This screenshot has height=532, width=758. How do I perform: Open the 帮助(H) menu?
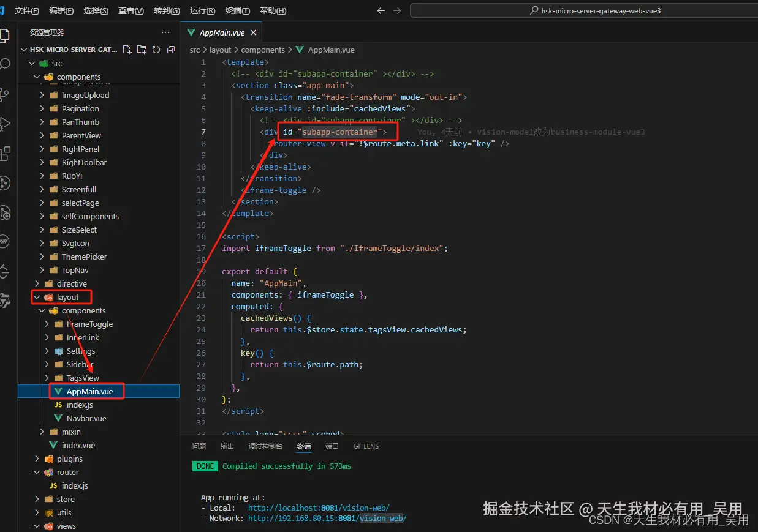coord(273,10)
